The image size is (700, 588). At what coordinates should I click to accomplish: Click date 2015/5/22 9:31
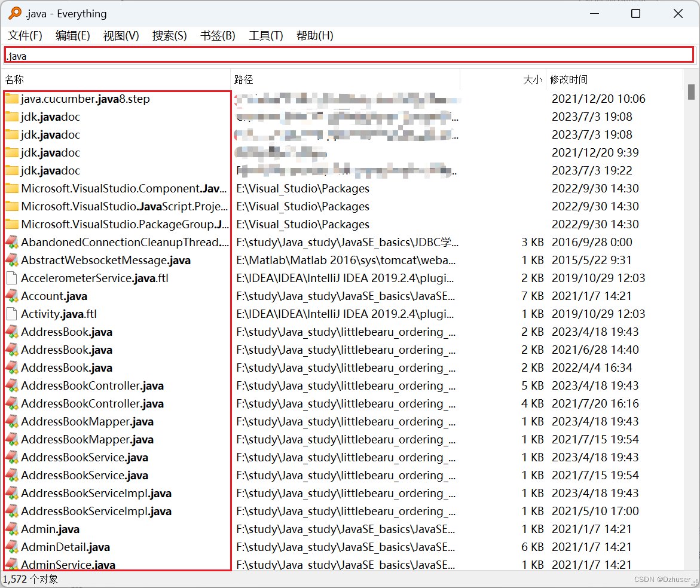[x=592, y=260]
